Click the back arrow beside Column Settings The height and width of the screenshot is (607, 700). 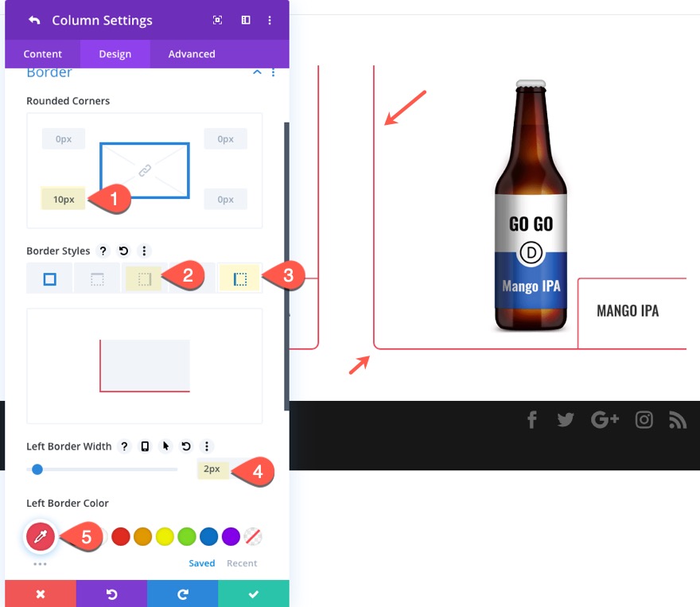33,21
